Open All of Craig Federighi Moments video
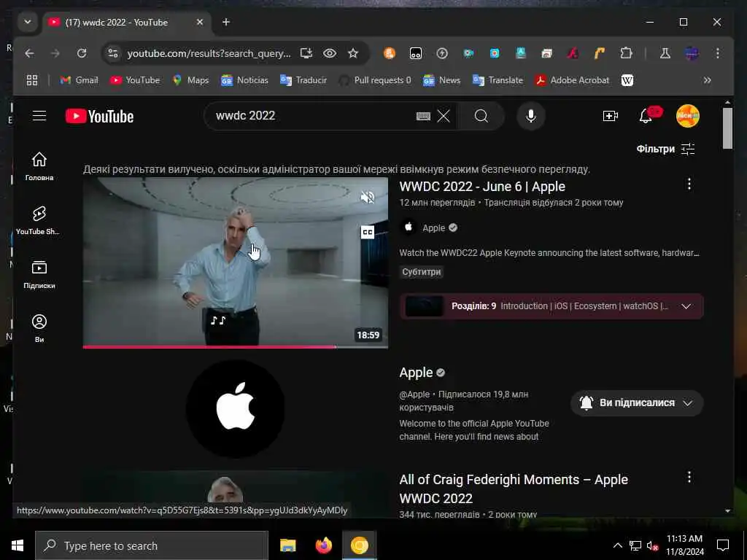747x560 pixels. click(x=514, y=489)
